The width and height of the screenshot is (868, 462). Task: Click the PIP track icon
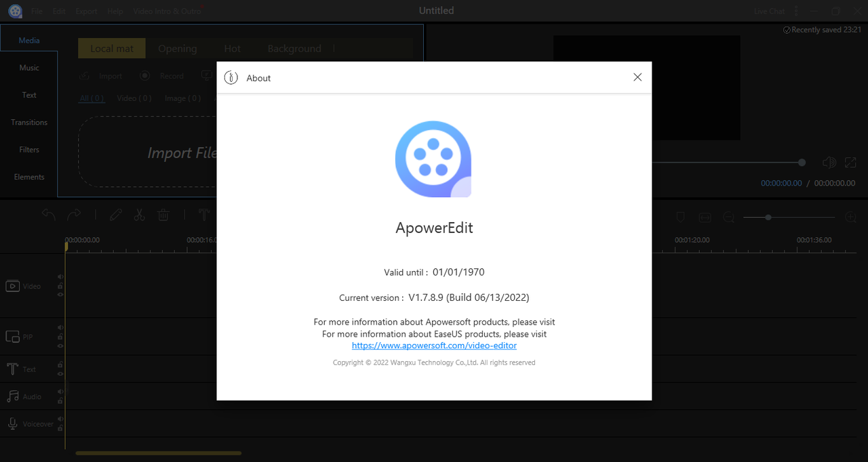[12, 337]
